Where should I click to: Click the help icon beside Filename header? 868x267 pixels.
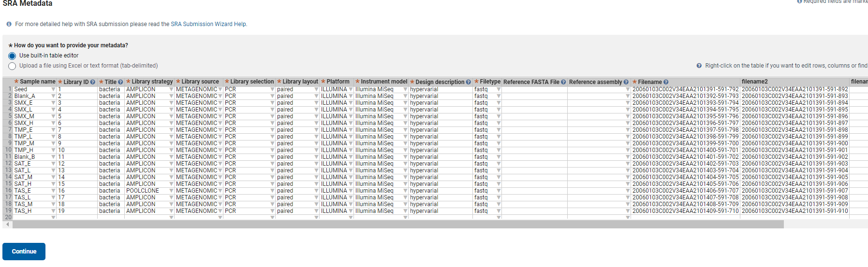click(666, 82)
